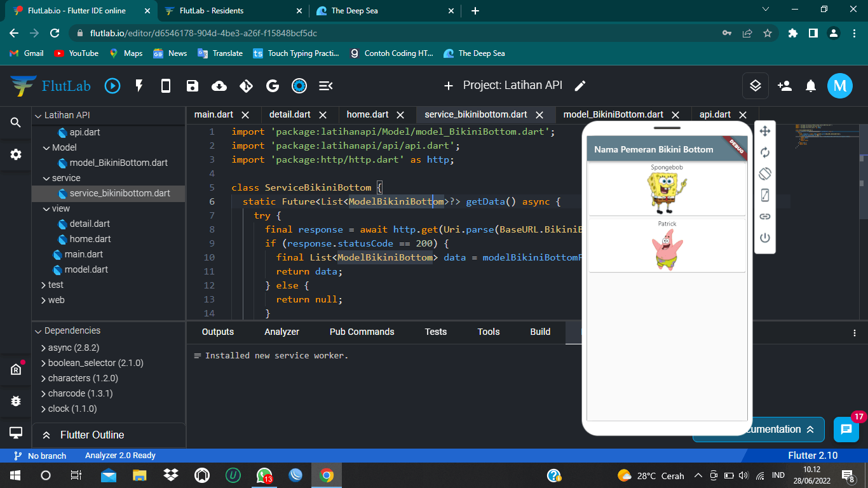Click the save floppy disk icon
The image size is (868, 488).
(193, 86)
